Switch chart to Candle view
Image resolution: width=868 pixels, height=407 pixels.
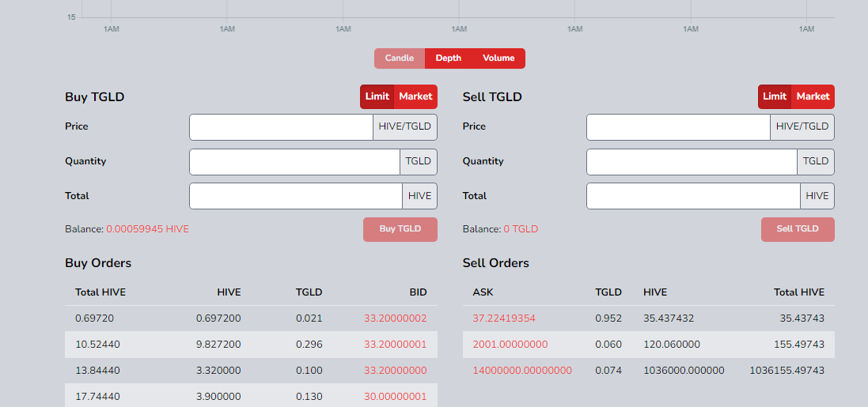(400, 58)
